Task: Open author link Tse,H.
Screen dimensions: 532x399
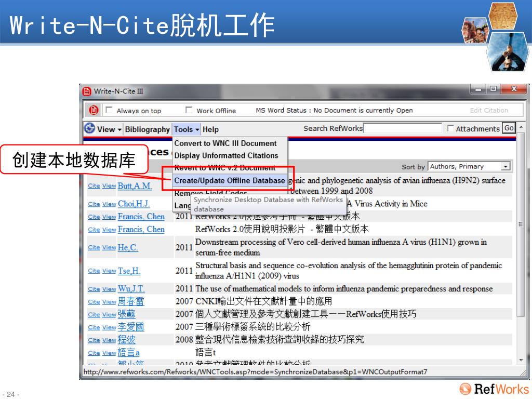Action: tap(129, 271)
